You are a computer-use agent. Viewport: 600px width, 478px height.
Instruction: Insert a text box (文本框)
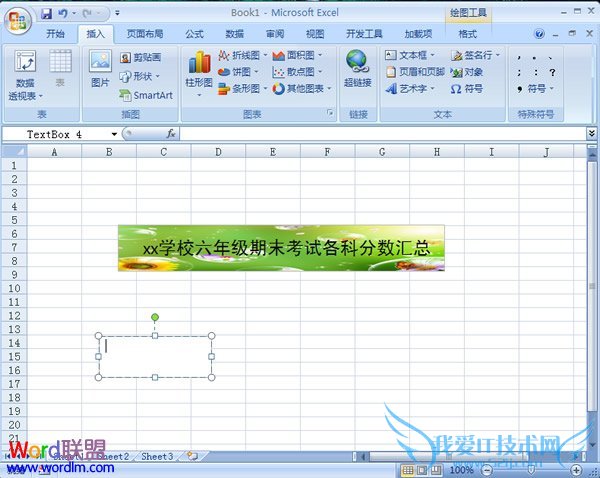coord(410,55)
